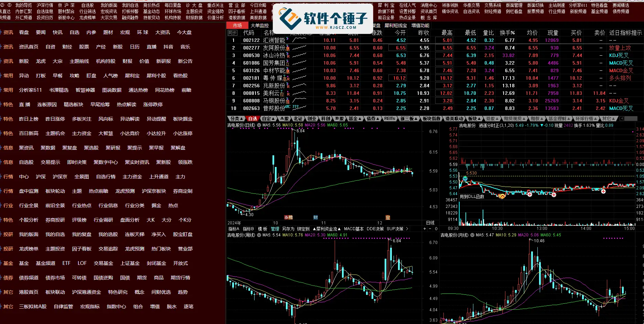Open the 创业 market tab
Screen dimensions: 644x324
[x=312, y=119]
